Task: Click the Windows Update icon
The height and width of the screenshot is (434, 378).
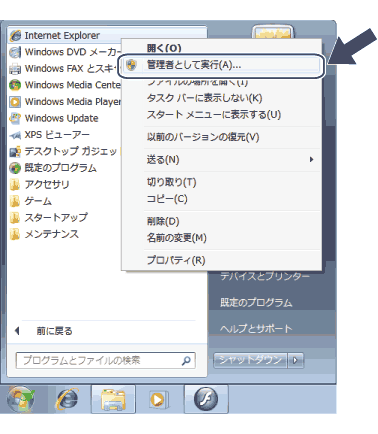Action: pyautogui.click(x=15, y=118)
